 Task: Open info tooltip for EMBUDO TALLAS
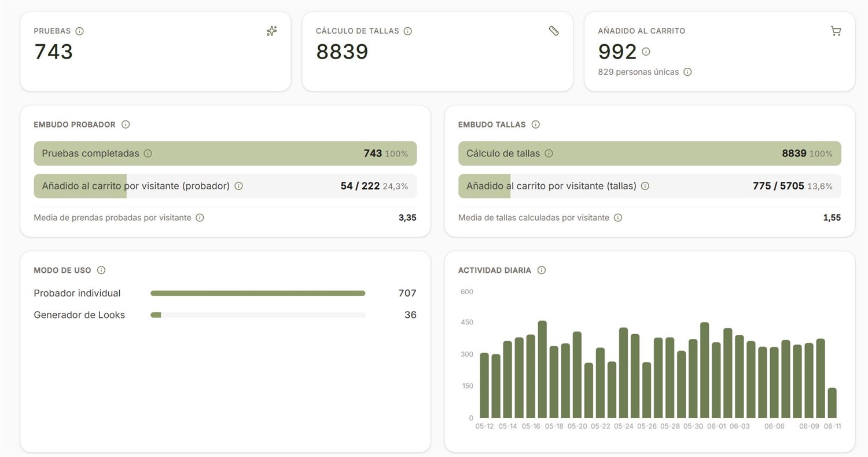point(535,125)
